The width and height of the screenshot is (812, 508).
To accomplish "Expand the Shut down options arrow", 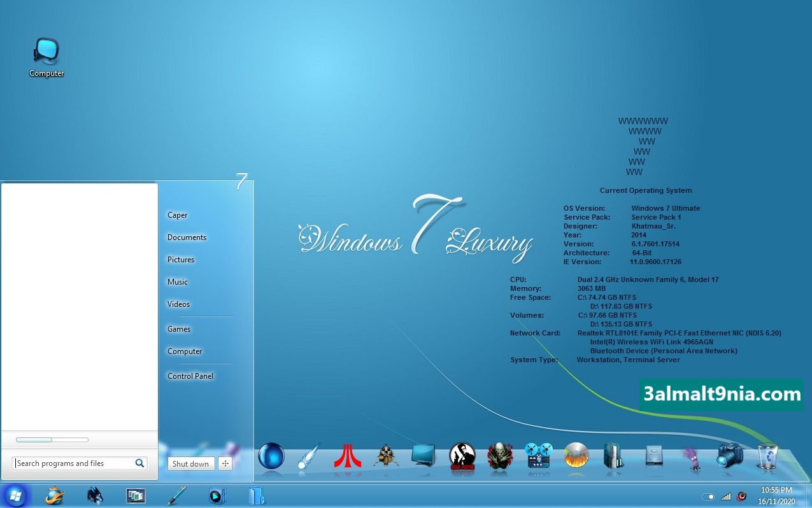I will pos(225,463).
